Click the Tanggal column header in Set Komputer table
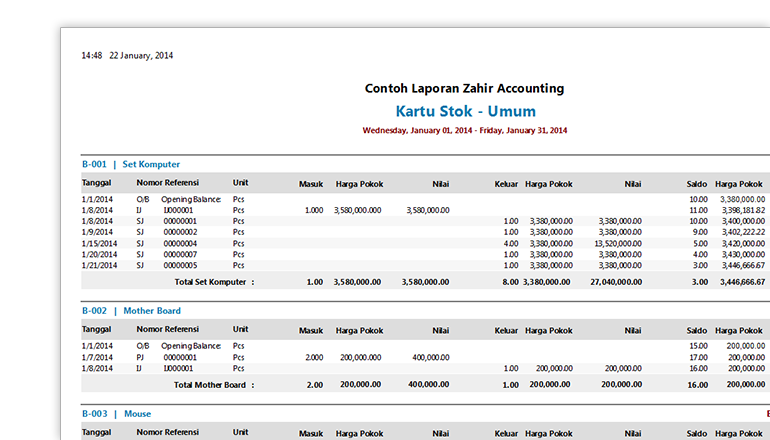 coord(96,183)
